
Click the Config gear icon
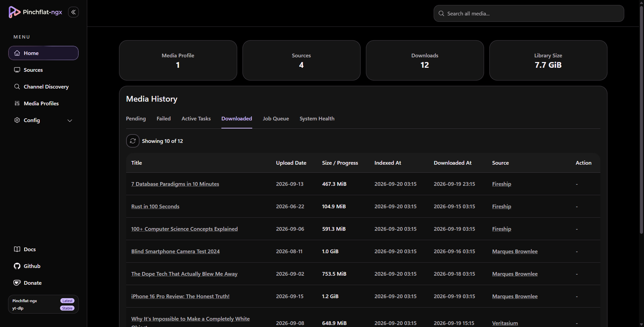(17, 120)
